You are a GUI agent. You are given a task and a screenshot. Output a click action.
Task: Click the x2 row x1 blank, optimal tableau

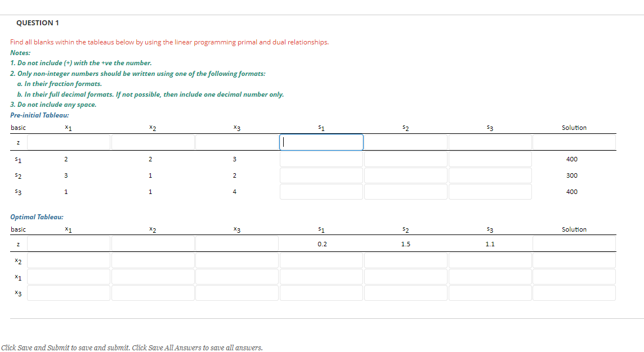[69, 260]
